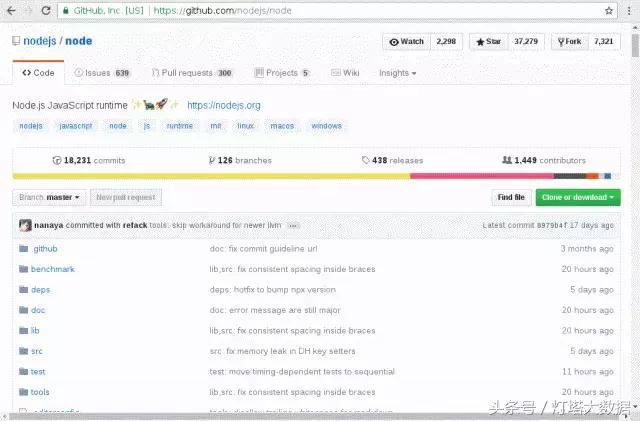Click the test folder icon
The width and height of the screenshot is (640, 421).
point(24,371)
